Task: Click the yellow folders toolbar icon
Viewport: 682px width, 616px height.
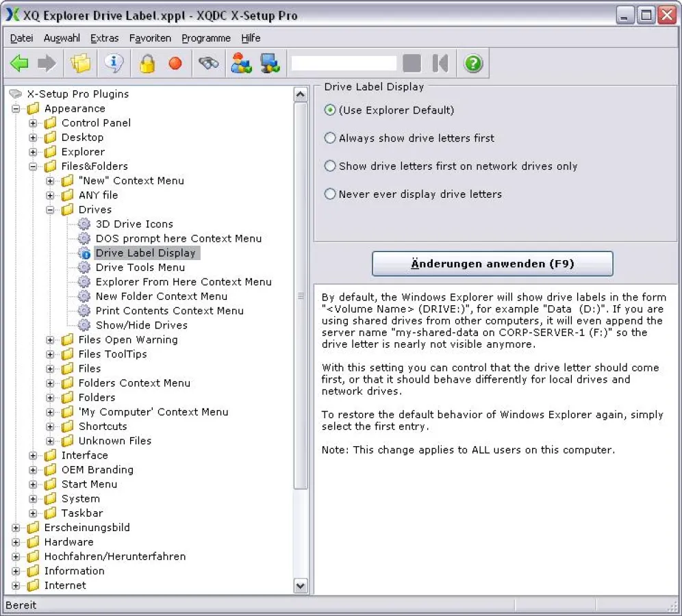Action: coord(81,64)
